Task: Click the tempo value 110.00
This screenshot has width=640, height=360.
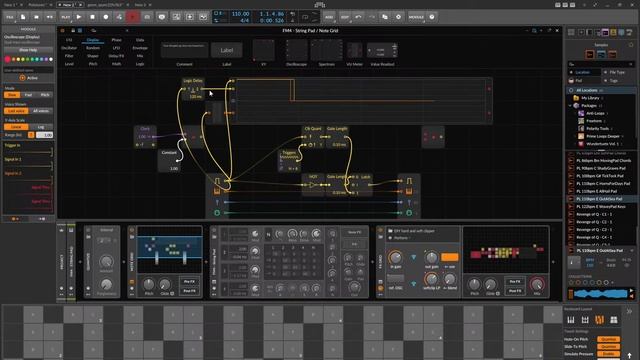Action: pos(240,13)
